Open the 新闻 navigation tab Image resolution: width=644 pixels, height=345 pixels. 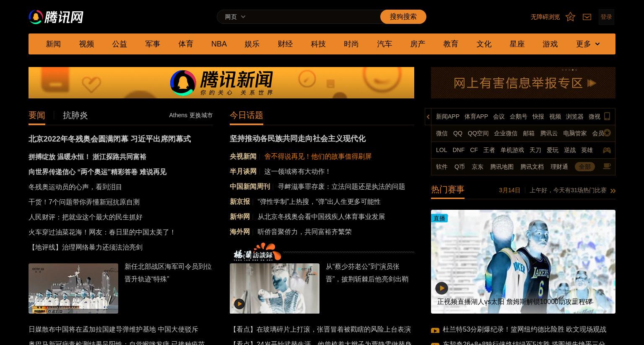pyautogui.click(x=53, y=44)
